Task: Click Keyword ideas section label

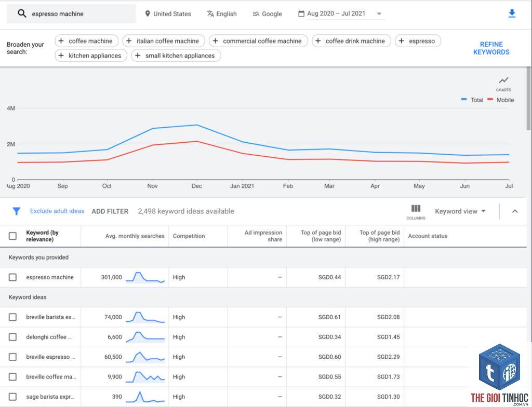Action: tap(28, 297)
